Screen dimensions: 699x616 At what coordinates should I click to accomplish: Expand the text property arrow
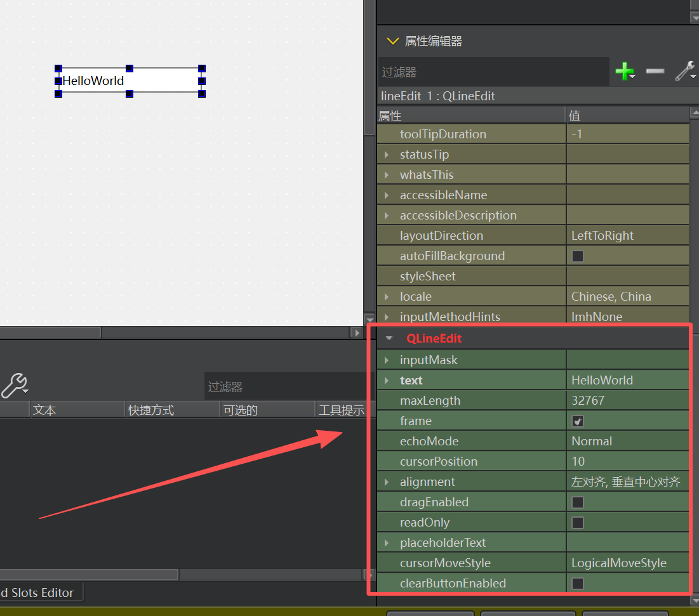click(x=387, y=381)
